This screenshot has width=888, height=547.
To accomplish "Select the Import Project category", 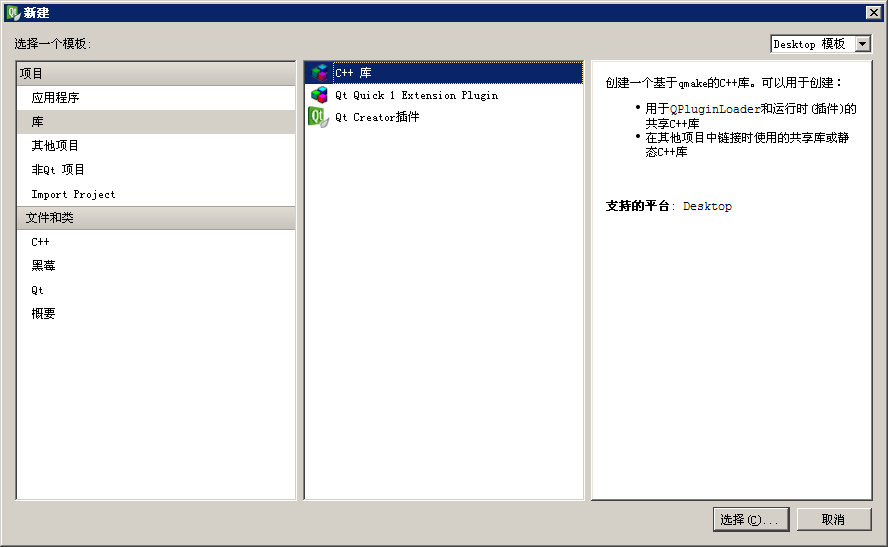I will click(x=156, y=194).
